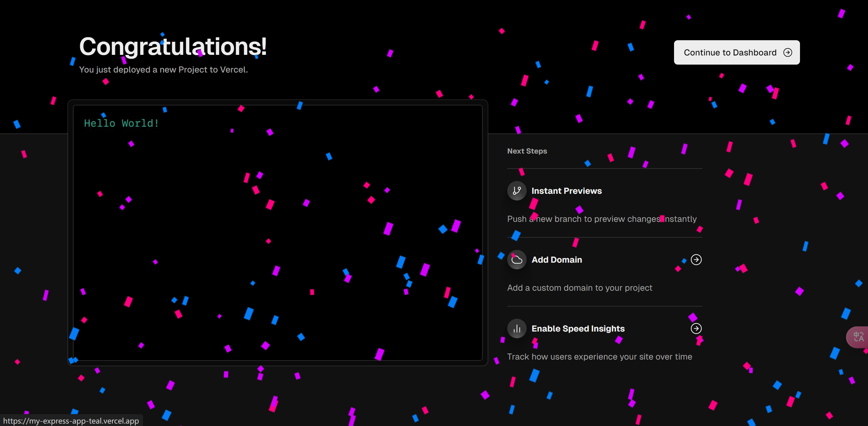
Task: Open the Add Domain step title
Action: coord(557,260)
